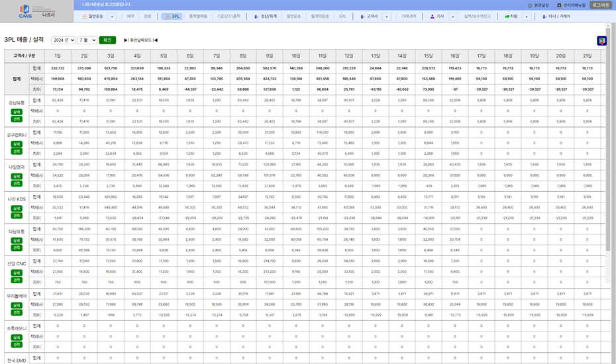Click the plus button beside 기사
The height and width of the screenshot is (364, 616).
pos(452,17)
